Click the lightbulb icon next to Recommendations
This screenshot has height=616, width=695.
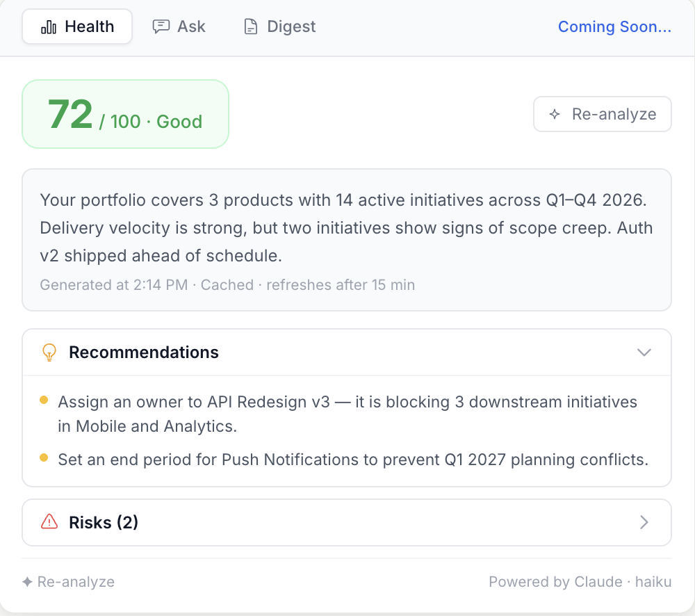coord(49,352)
